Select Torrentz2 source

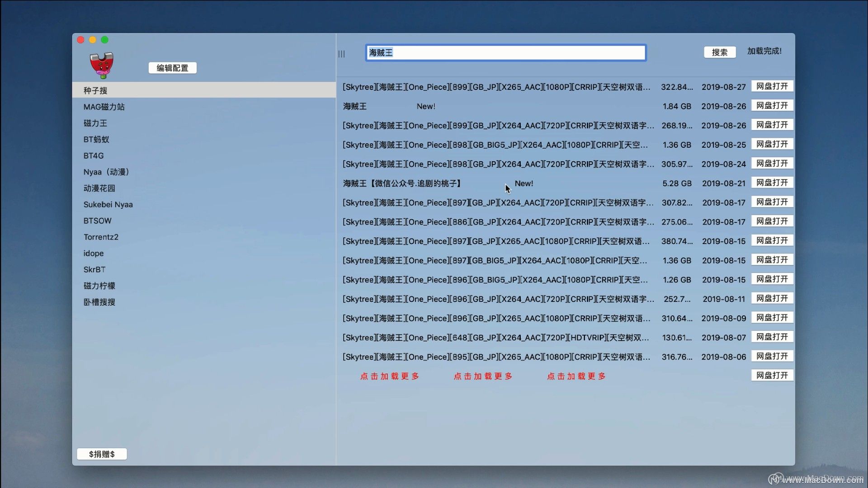point(204,237)
